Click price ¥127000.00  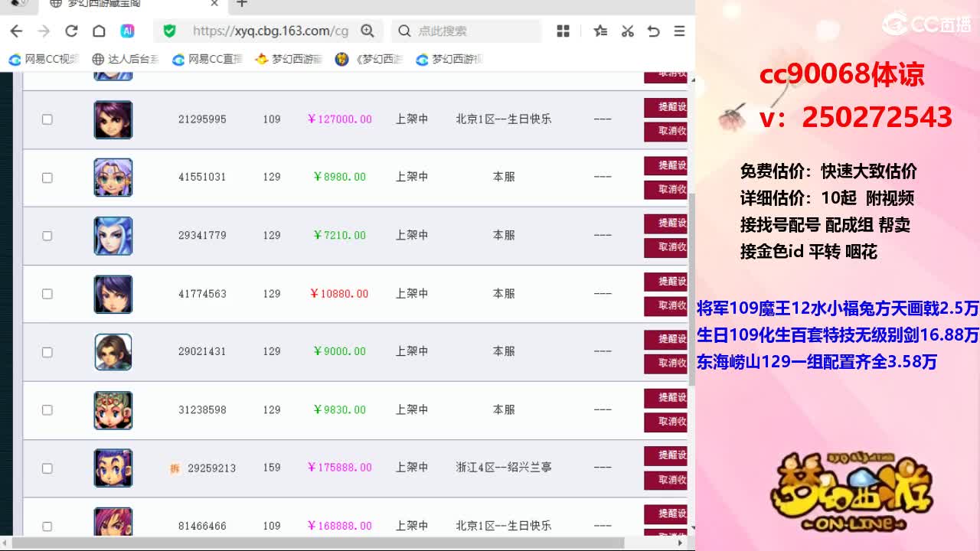pyautogui.click(x=339, y=119)
